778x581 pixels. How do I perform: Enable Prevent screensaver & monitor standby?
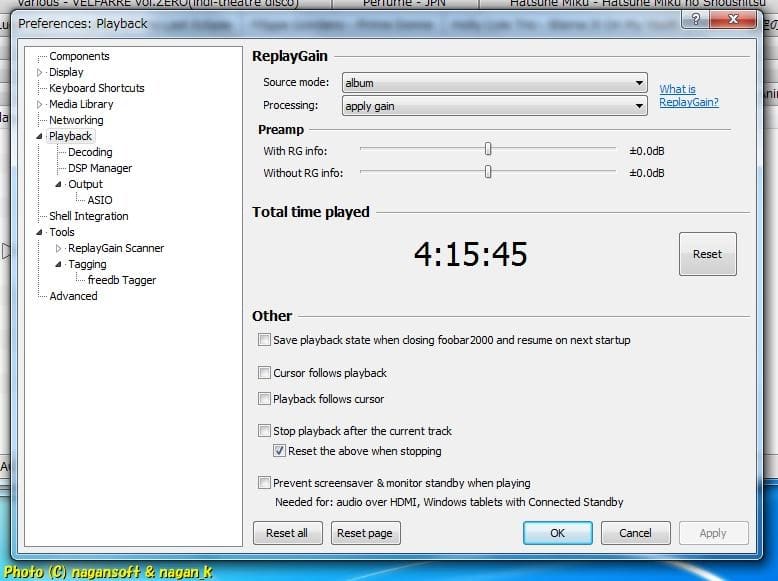pyautogui.click(x=264, y=483)
